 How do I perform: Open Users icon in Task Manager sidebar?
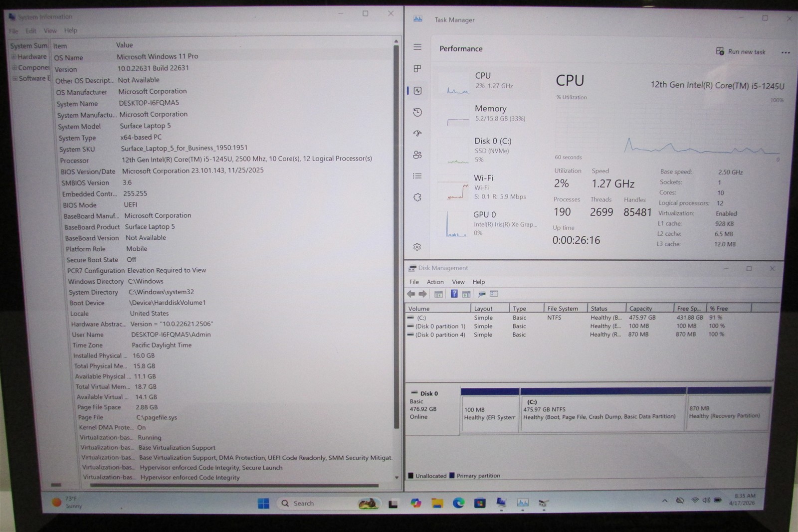[x=417, y=155]
